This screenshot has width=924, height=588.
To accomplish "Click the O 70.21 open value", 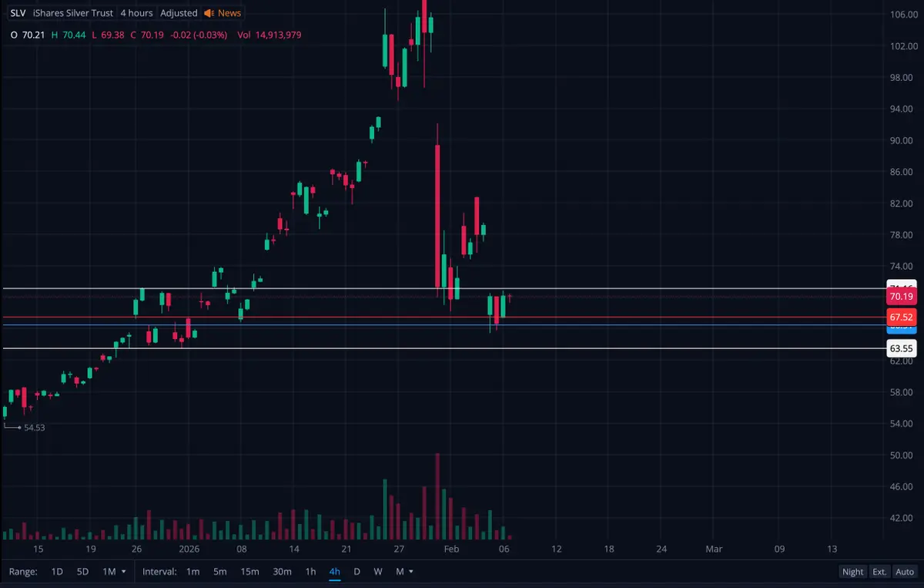I will point(28,35).
